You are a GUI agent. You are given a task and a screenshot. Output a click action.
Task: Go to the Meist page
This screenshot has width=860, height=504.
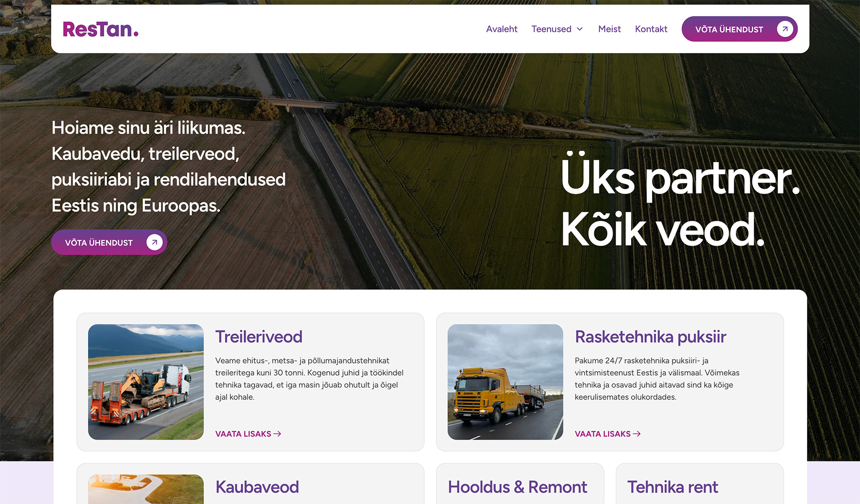coord(609,29)
